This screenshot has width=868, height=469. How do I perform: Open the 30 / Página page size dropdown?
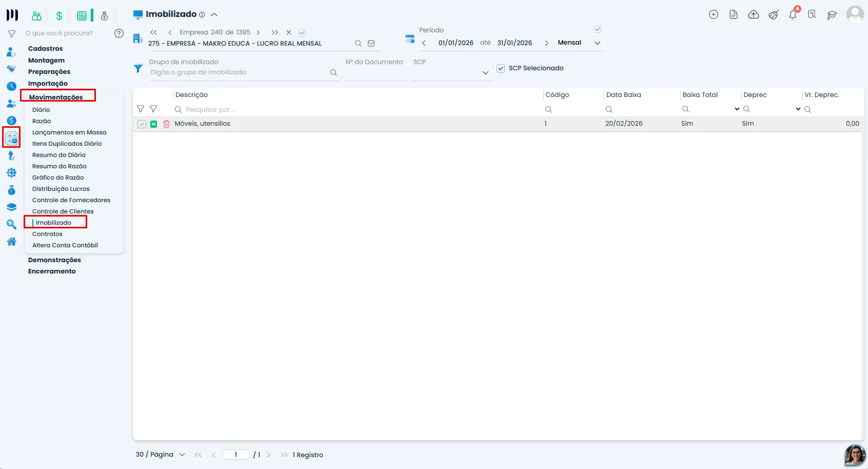[x=182, y=455]
